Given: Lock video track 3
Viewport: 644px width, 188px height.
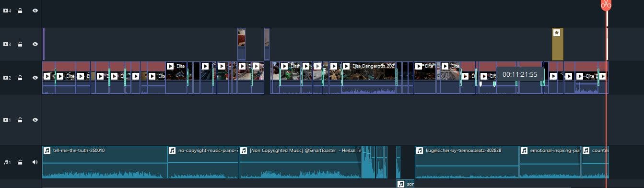Looking at the screenshot, I should point(20,44).
